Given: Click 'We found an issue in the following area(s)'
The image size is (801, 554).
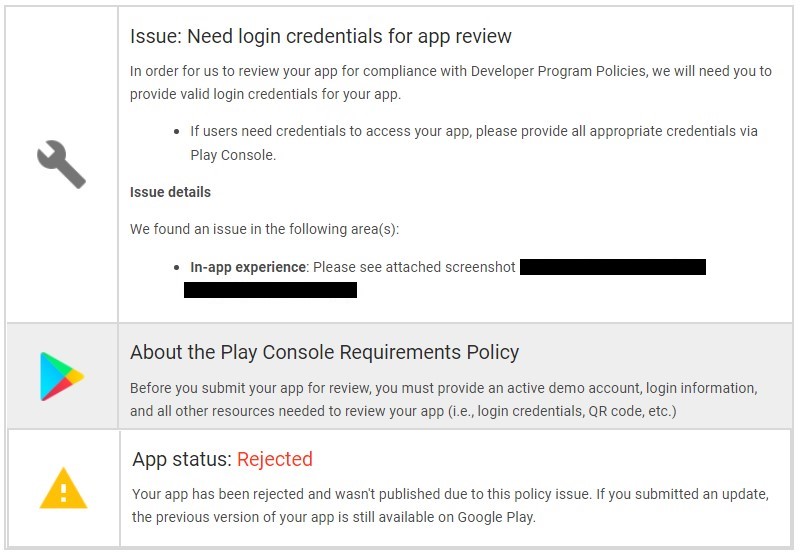Looking at the screenshot, I should click(264, 229).
